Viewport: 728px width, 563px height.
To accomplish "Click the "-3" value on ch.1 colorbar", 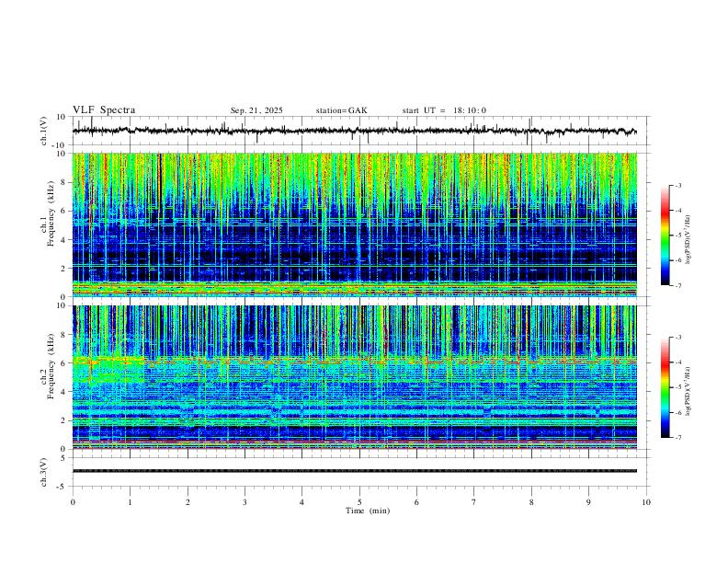I will coord(677,185).
